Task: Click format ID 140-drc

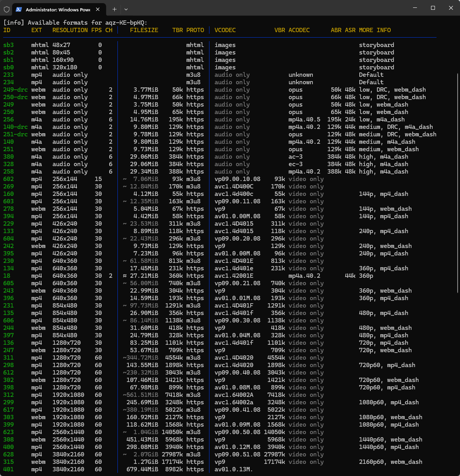Action: coord(16,127)
